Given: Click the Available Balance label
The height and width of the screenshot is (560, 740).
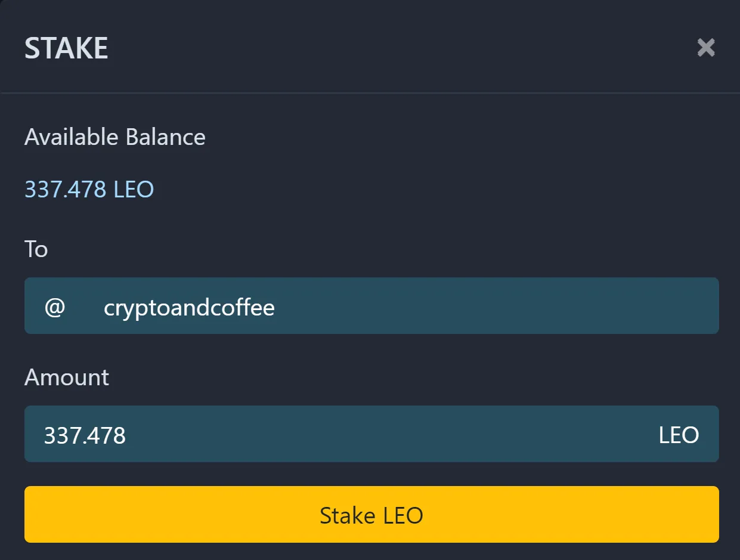Looking at the screenshot, I should tap(115, 137).
